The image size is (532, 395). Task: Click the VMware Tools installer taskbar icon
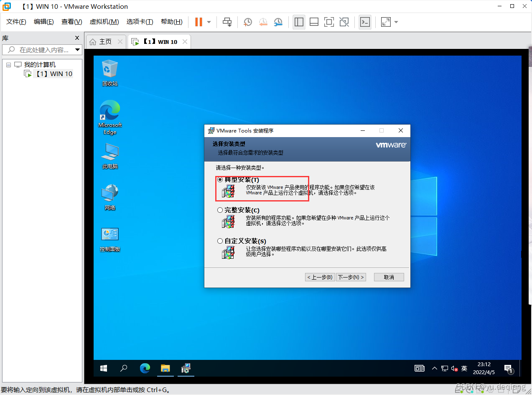click(186, 368)
